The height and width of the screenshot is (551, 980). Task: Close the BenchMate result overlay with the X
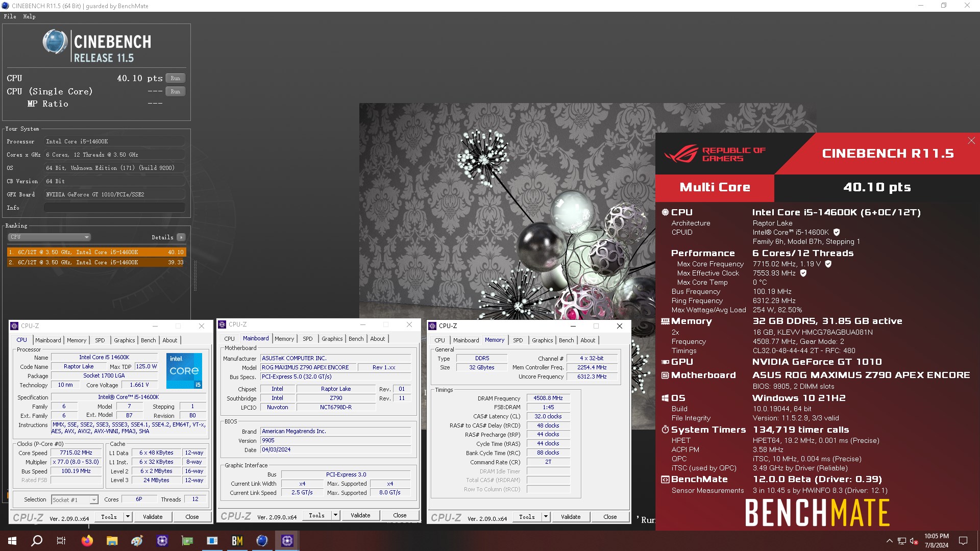pos(971,141)
